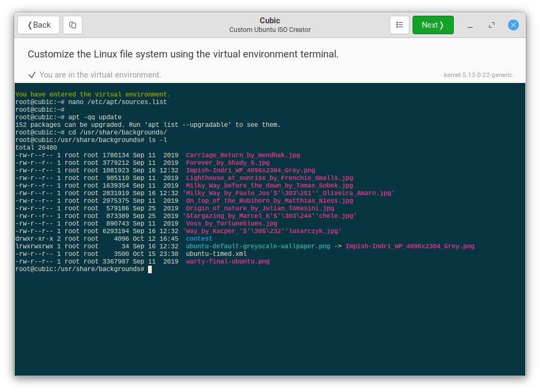
Task: Open the installed packages list icon
Action: (400, 25)
